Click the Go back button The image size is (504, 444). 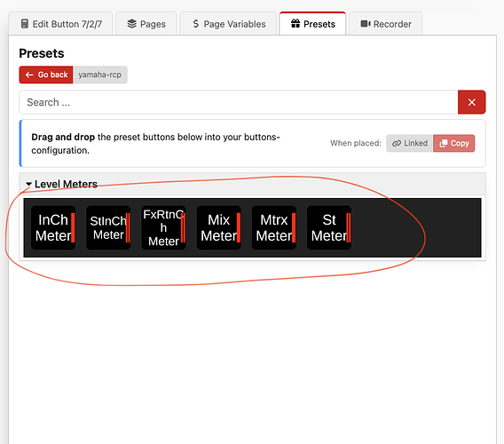click(x=46, y=75)
